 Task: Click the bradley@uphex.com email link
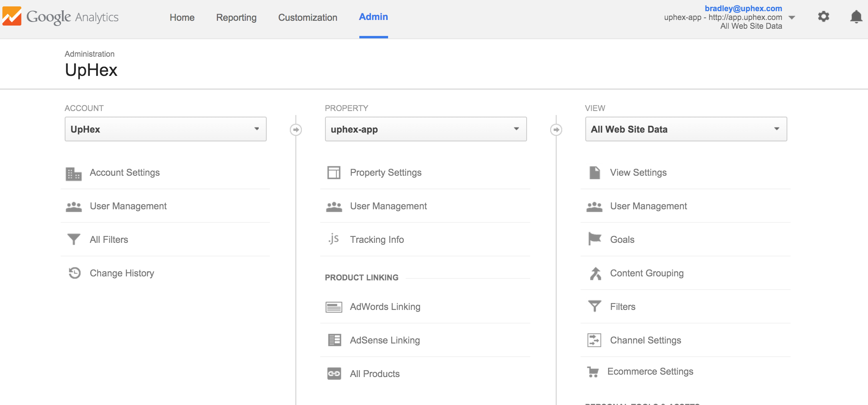[743, 8]
